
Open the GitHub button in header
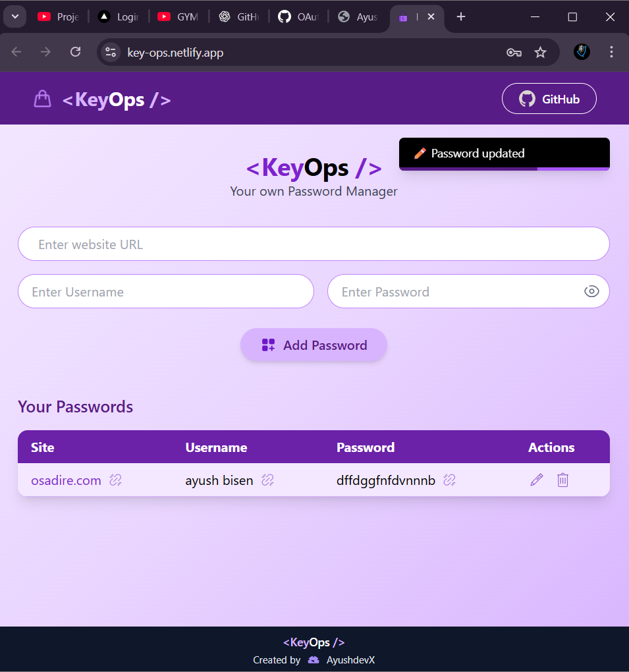[x=549, y=99]
